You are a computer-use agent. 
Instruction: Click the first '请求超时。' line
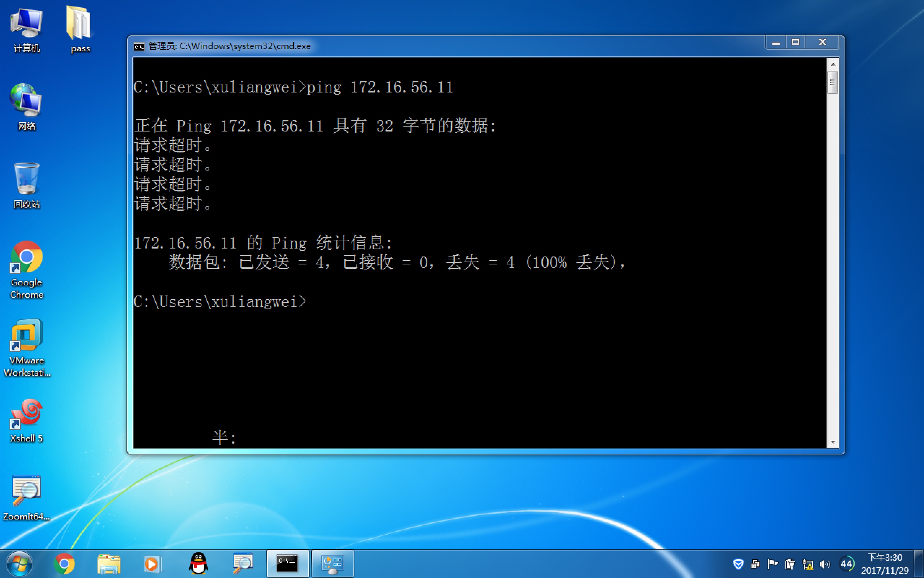tap(173, 145)
